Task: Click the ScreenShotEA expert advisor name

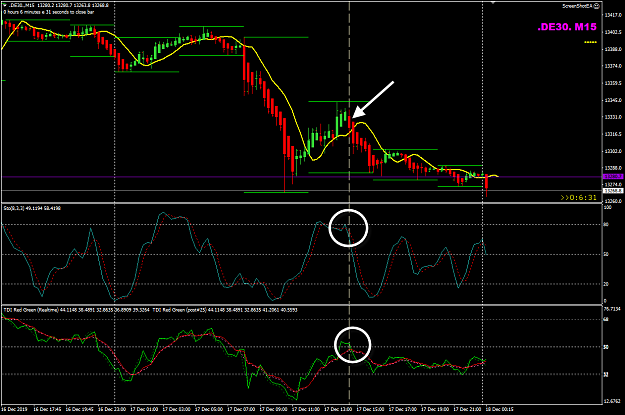Action: tap(578, 6)
